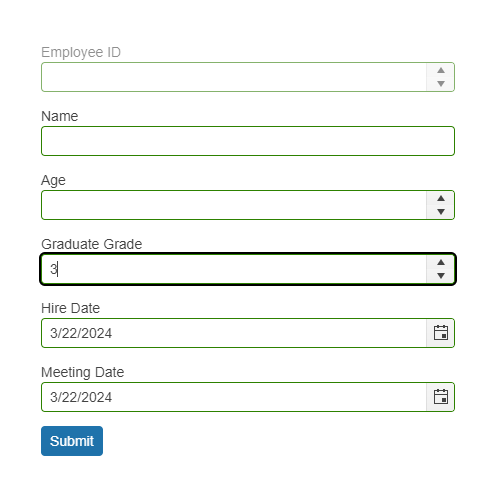
Task: Decrease the Employee ID value
Action: [x=441, y=84]
